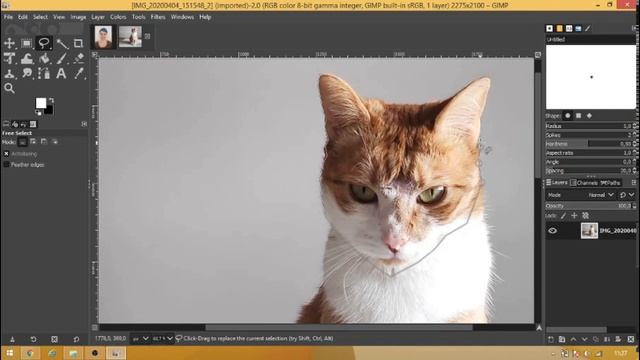Select the Smudge tool
640x360 pixels.
pos(27,73)
